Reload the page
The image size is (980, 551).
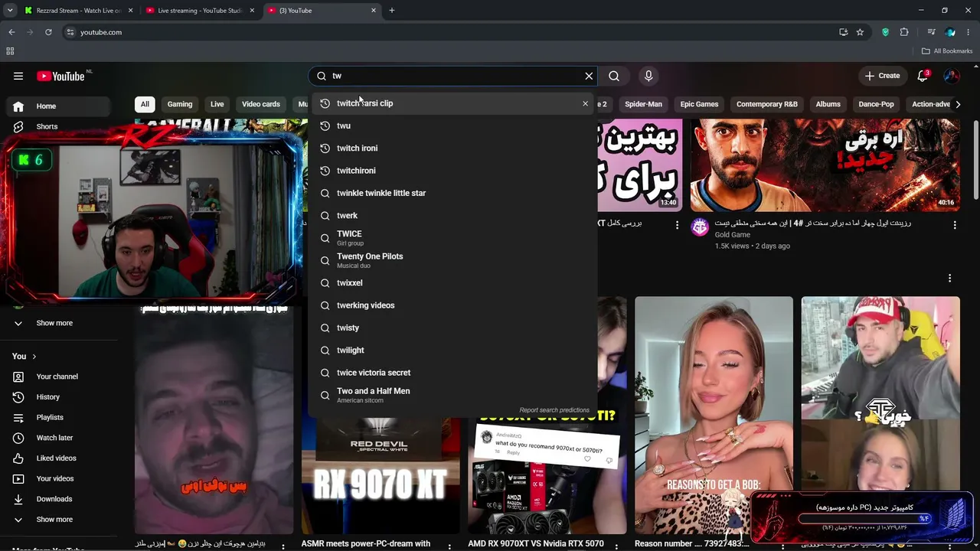coord(48,32)
